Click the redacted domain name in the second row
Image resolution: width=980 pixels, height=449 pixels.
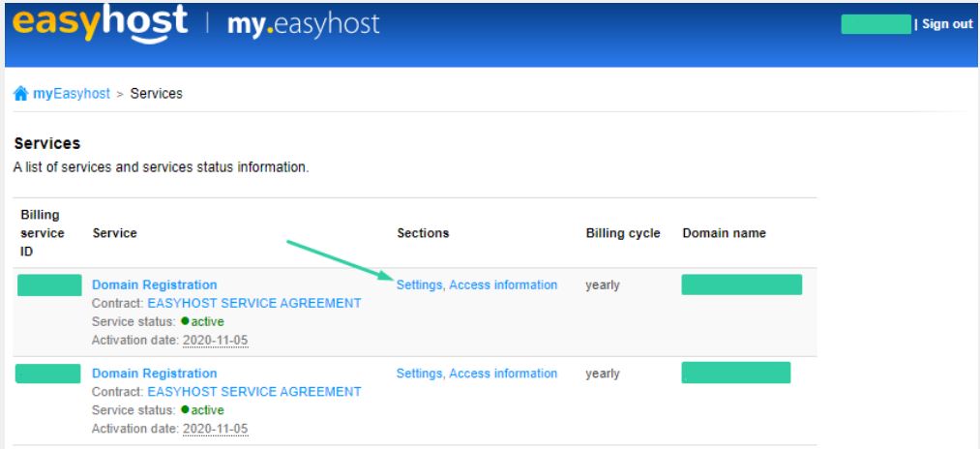coord(735,373)
